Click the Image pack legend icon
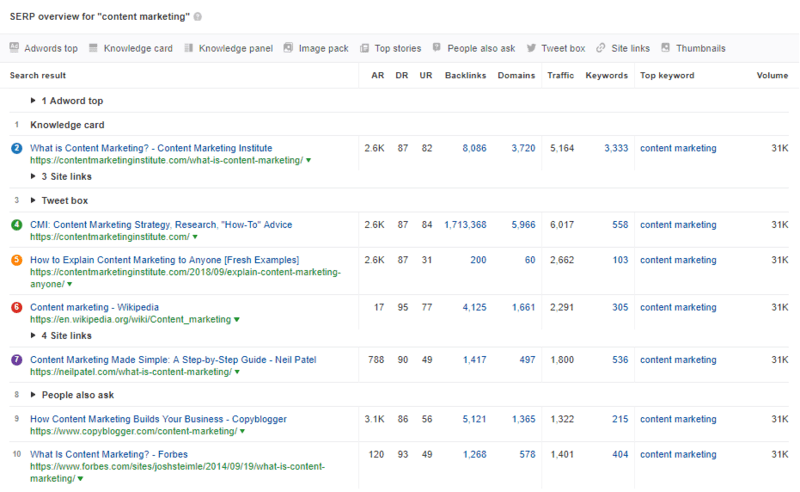The width and height of the screenshot is (800, 492). 288,47
